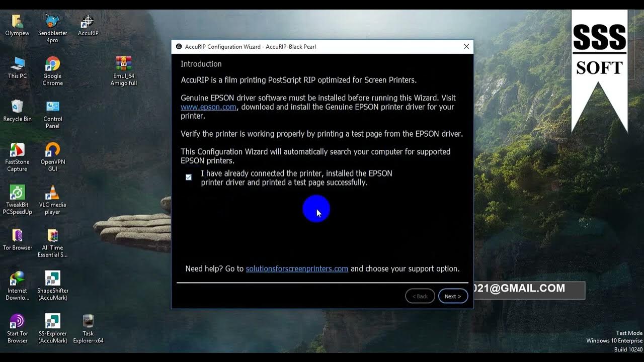The image size is (644, 362).
Task: Select the Tor Browser desktop icon
Action: (x=17, y=240)
